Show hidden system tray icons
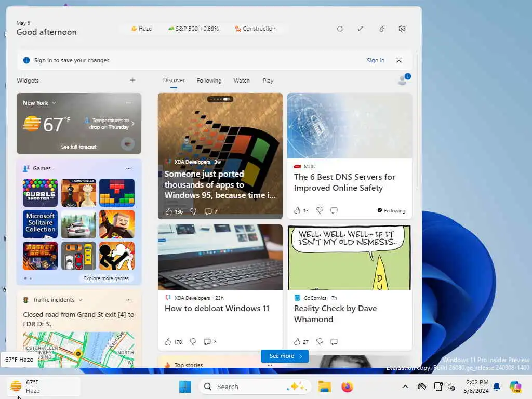Image resolution: width=532 pixels, height=399 pixels. pos(405,387)
